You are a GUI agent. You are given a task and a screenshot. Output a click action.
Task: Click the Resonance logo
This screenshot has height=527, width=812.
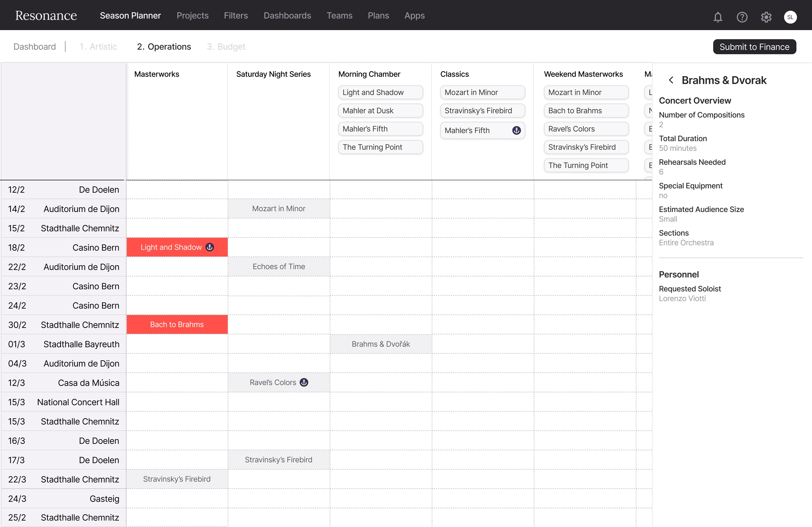pos(46,15)
